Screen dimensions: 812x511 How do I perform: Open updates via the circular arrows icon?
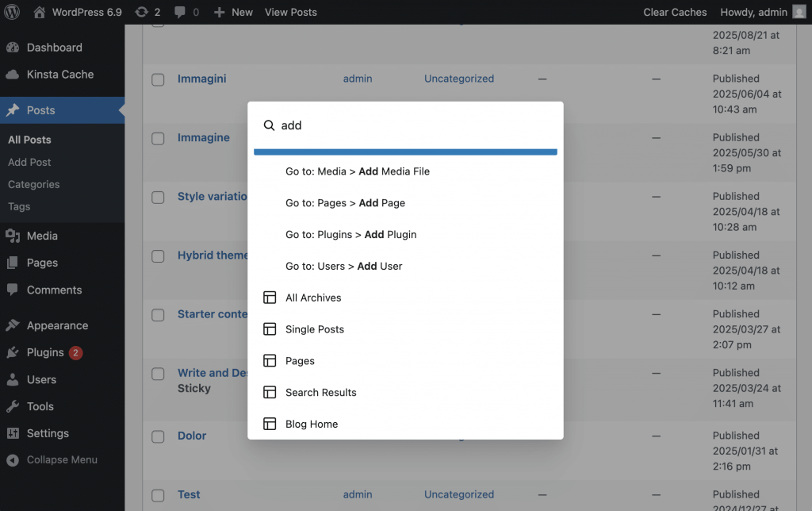(x=148, y=12)
